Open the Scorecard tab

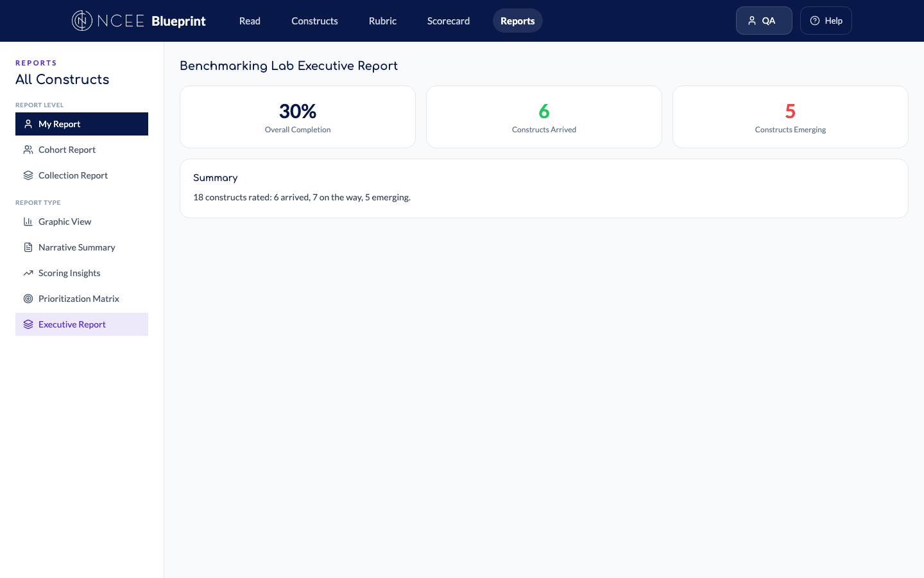coord(449,21)
